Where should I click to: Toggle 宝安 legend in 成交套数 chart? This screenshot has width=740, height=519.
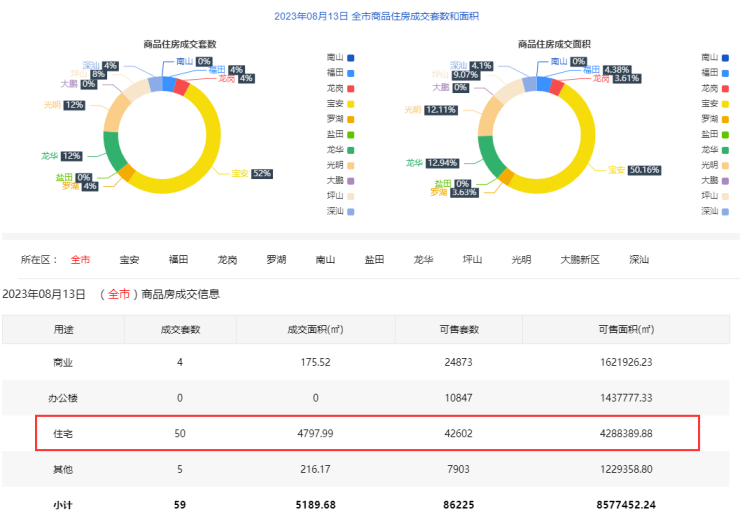(x=340, y=104)
